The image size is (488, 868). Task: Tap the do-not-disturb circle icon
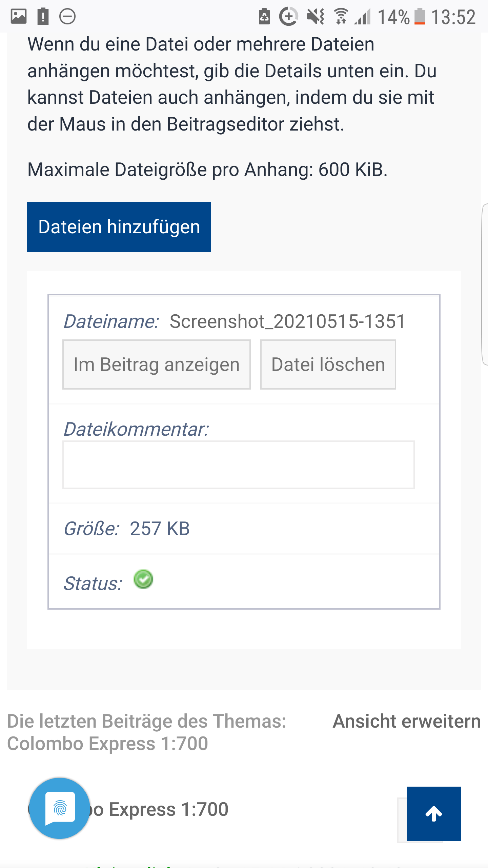(x=67, y=17)
